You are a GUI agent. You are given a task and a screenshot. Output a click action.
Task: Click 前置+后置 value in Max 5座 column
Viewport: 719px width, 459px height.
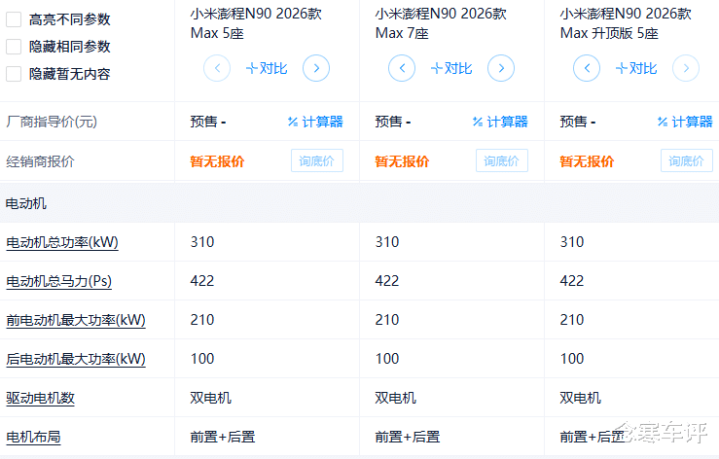pos(223,437)
